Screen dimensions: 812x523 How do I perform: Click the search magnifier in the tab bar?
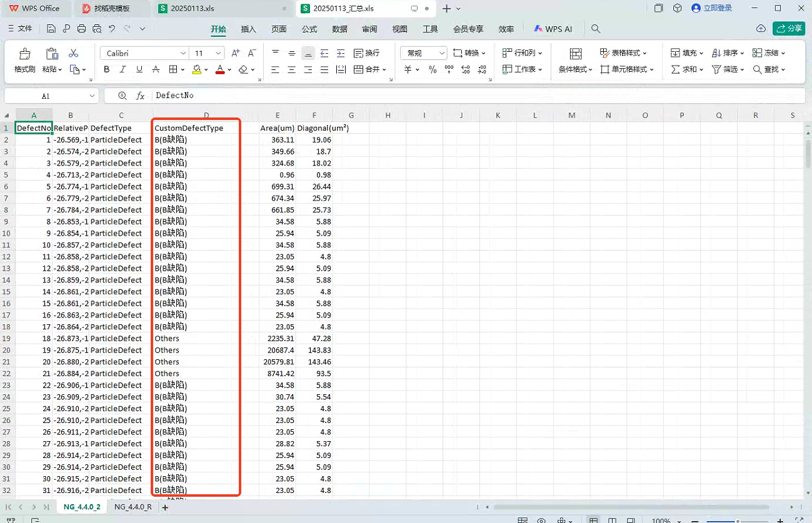pos(596,29)
